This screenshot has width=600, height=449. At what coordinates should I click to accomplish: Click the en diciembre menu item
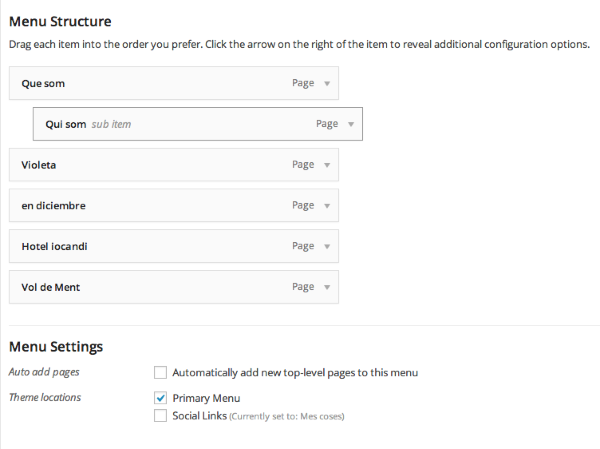tap(53, 206)
